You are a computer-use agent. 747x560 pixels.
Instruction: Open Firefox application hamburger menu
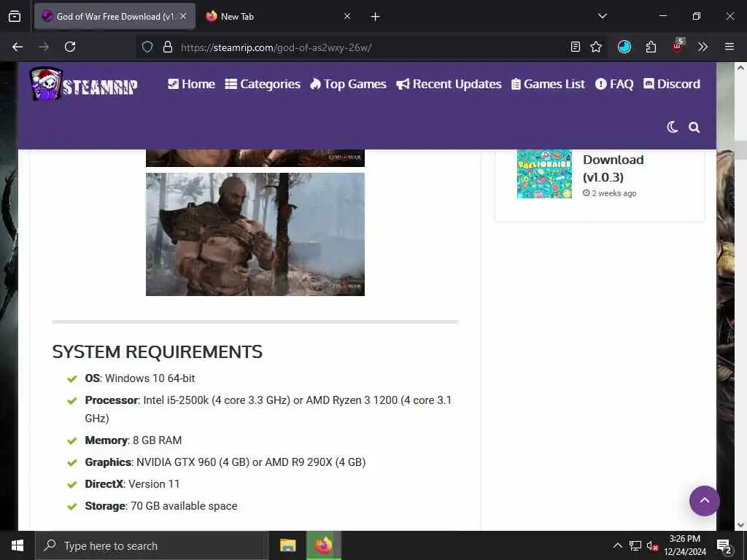click(x=729, y=47)
